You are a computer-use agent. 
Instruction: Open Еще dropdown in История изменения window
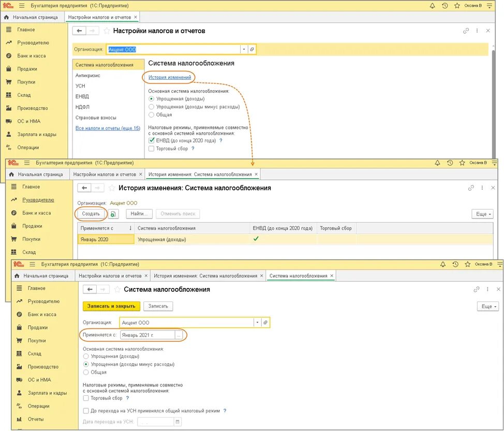[x=482, y=214]
